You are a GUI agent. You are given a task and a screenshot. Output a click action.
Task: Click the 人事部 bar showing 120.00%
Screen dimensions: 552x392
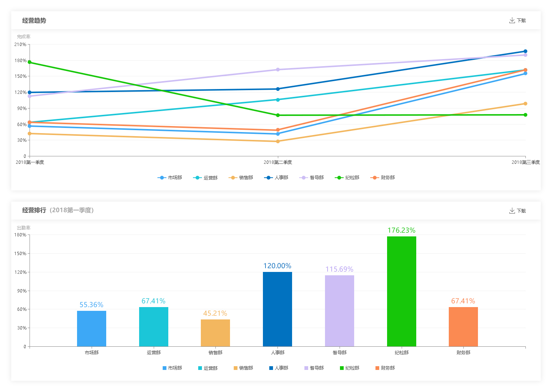tap(277, 309)
